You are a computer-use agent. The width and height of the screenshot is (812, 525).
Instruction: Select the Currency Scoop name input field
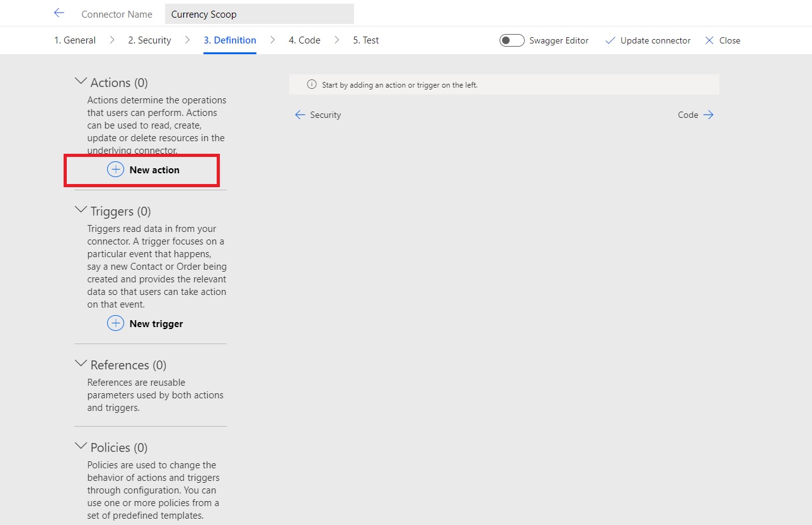(x=259, y=13)
